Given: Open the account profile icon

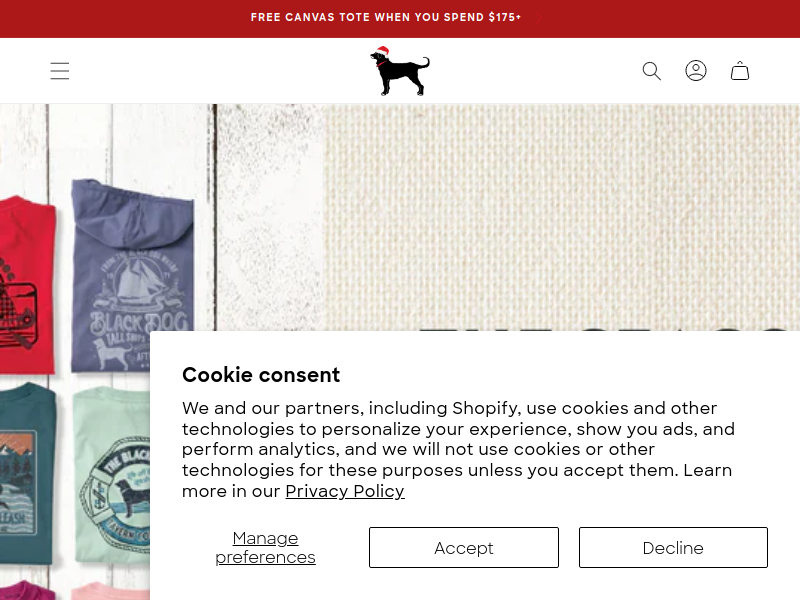Looking at the screenshot, I should tap(696, 71).
